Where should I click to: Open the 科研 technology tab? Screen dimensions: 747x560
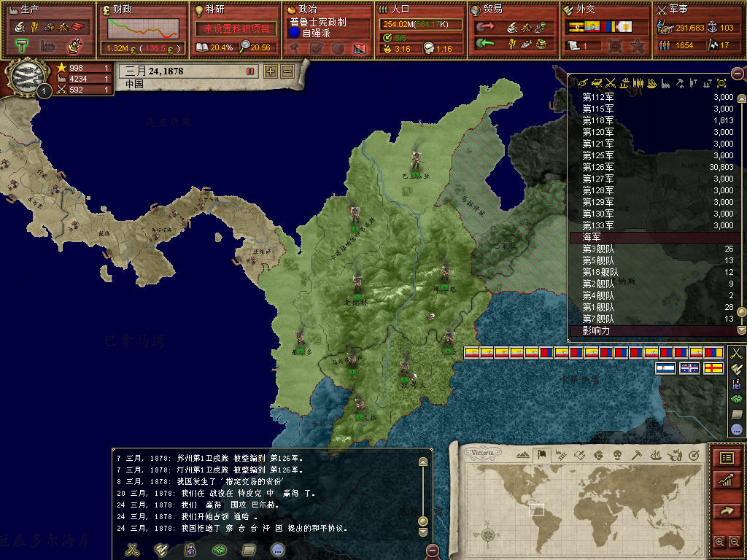(x=236, y=29)
